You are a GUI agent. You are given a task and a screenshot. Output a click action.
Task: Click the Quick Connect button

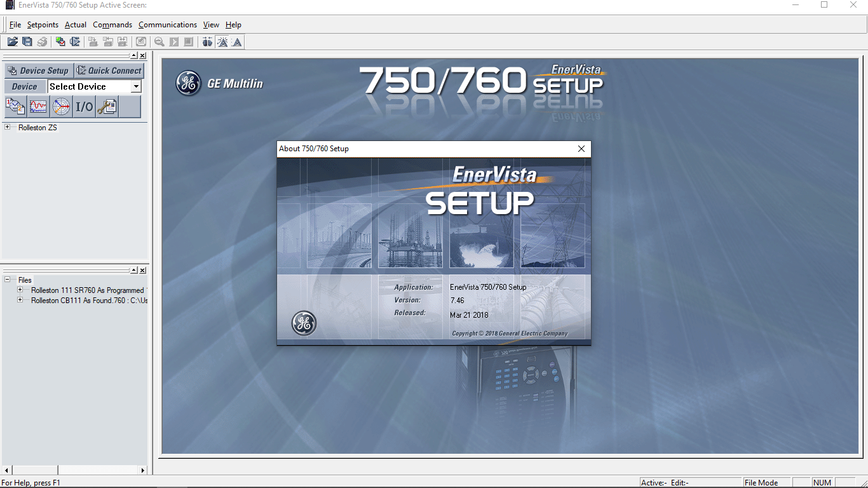point(109,71)
